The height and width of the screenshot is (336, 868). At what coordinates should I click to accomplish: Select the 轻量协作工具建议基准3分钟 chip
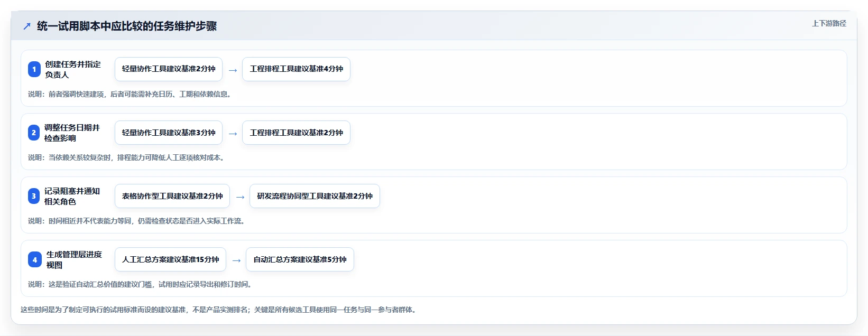click(169, 133)
